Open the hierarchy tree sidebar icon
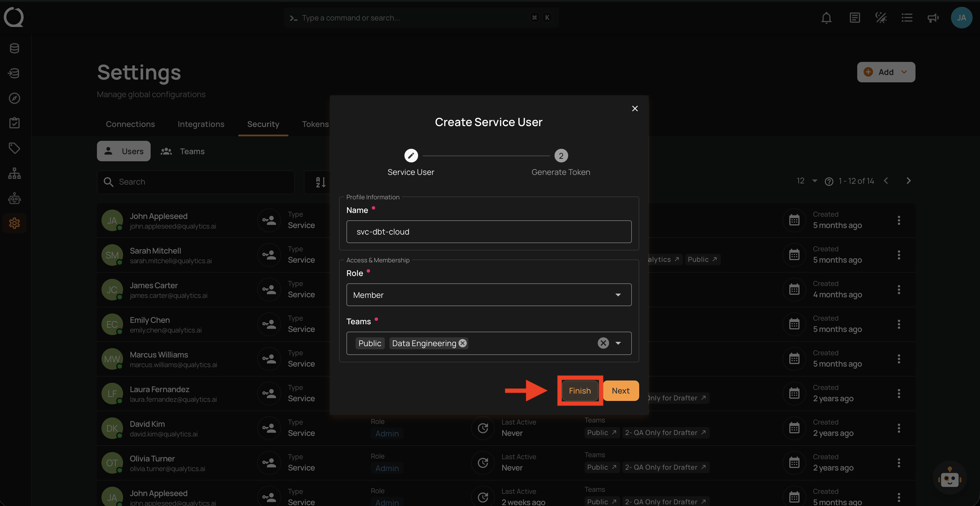980x506 pixels. [14, 173]
